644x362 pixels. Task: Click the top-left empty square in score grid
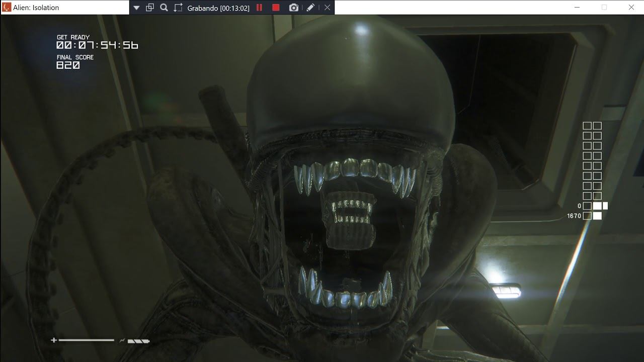pyautogui.click(x=587, y=126)
